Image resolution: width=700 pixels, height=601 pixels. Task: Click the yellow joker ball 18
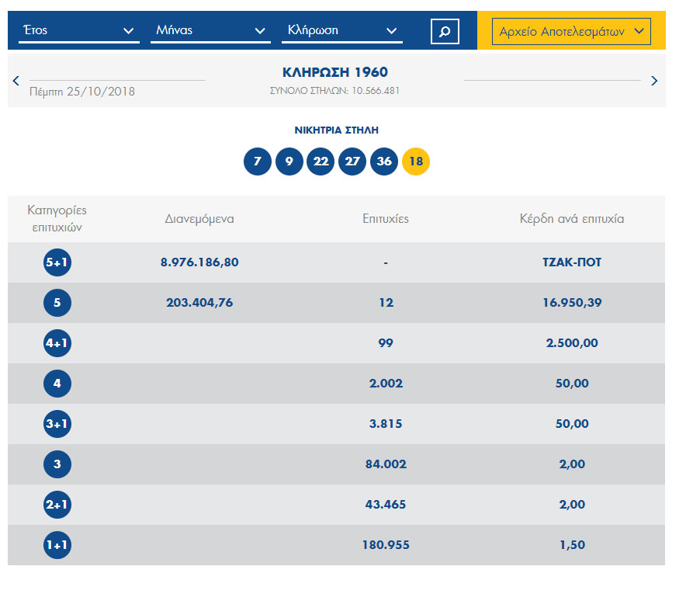[x=416, y=162]
